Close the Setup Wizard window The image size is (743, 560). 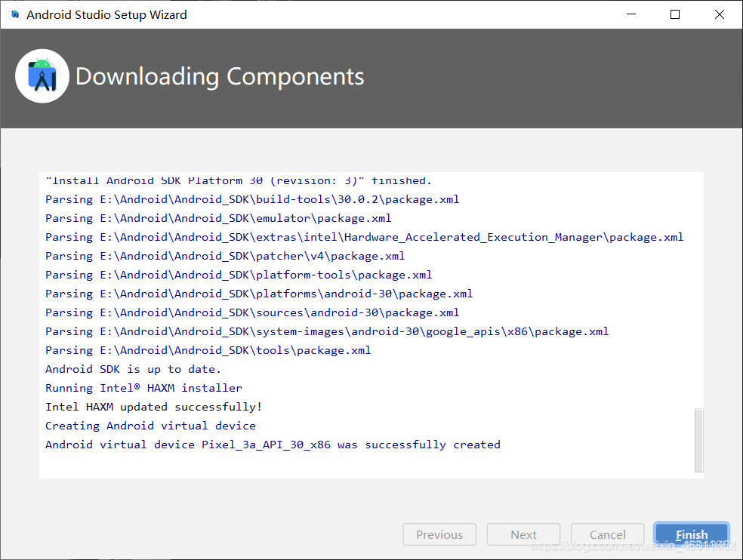[x=718, y=14]
